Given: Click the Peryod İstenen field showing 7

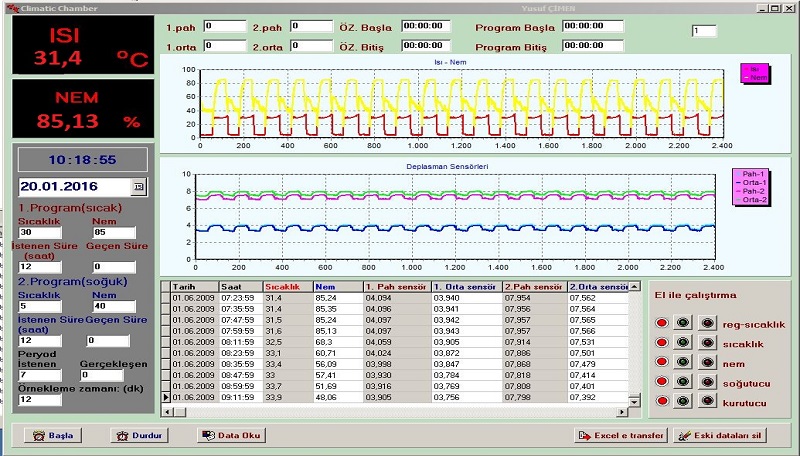Looking at the screenshot, I should (40, 375).
